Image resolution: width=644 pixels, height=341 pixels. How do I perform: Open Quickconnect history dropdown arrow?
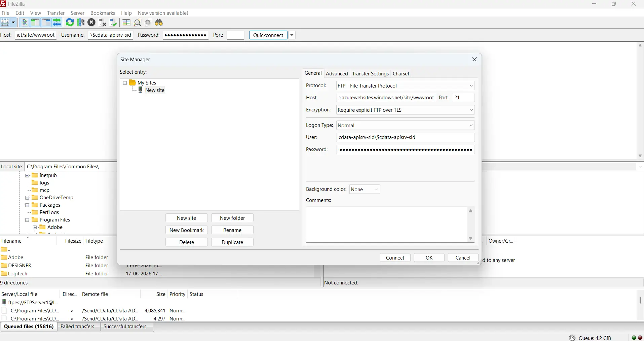tap(292, 35)
